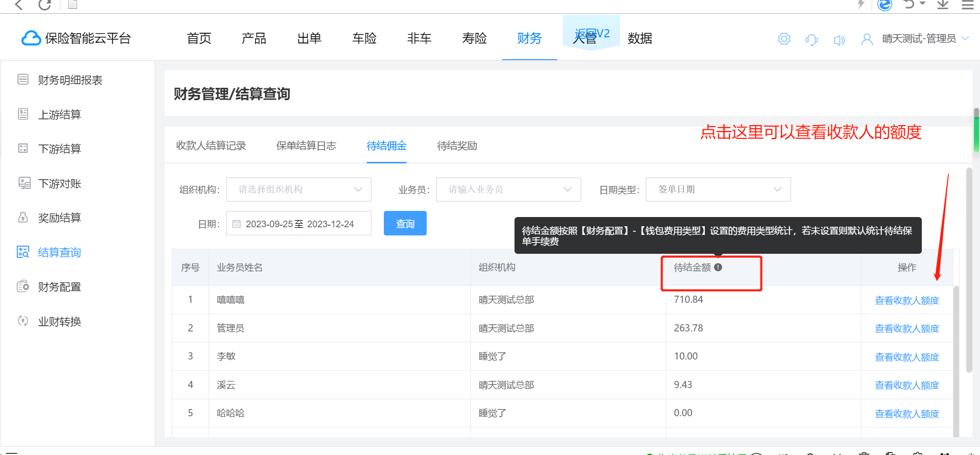The height and width of the screenshot is (455, 980).
Task: Click the 结算查询 sidebar icon
Action: click(23, 252)
